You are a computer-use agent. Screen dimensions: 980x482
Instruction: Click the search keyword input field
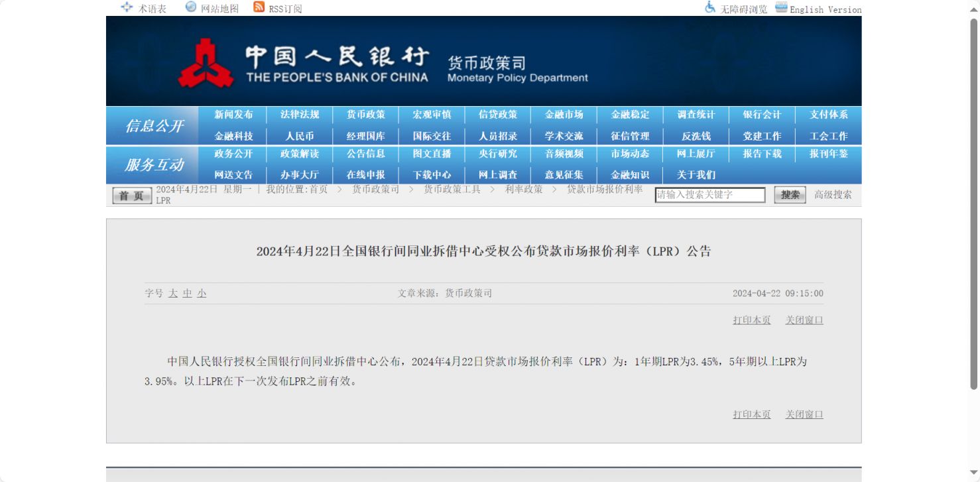[x=709, y=195]
